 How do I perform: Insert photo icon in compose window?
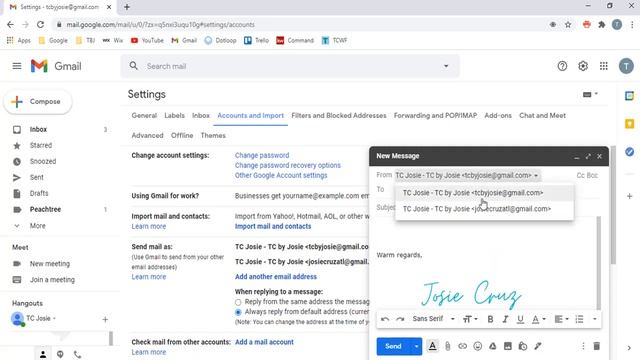tap(508, 346)
